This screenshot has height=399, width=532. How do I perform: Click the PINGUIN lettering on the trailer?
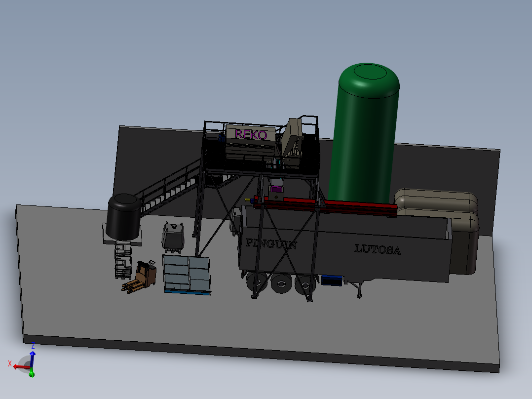[x=271, y=244]
